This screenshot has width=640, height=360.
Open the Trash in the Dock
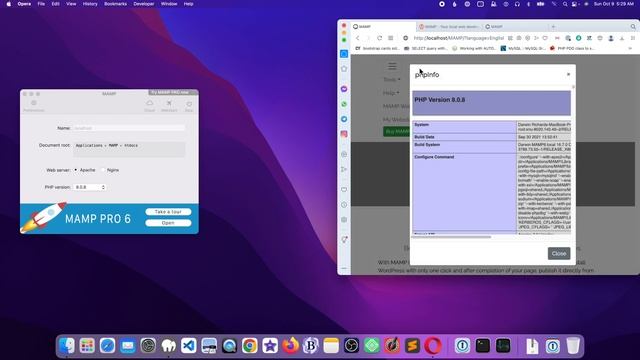(x=573, y=346)
